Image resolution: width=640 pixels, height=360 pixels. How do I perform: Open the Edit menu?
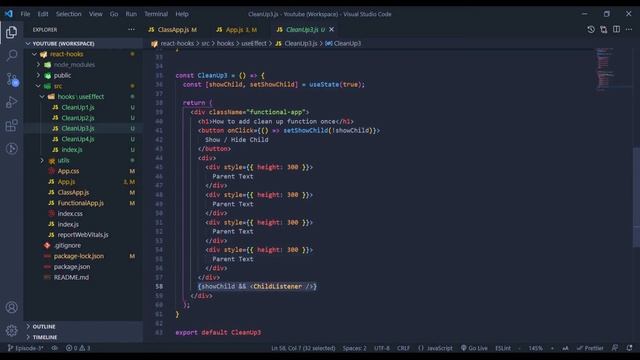(43, 14)
